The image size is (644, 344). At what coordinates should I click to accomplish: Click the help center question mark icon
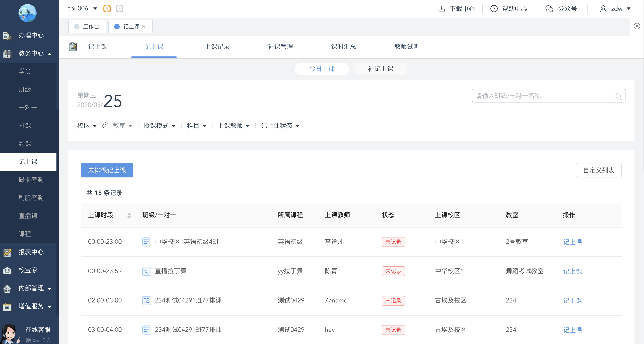click(494, 9)
